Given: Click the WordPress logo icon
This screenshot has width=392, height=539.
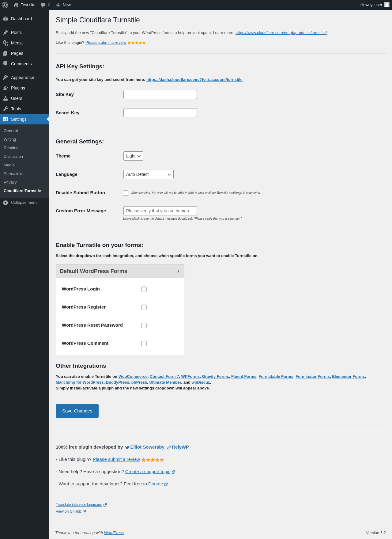Looking at the screenshot, I should (x=5, y=5).
